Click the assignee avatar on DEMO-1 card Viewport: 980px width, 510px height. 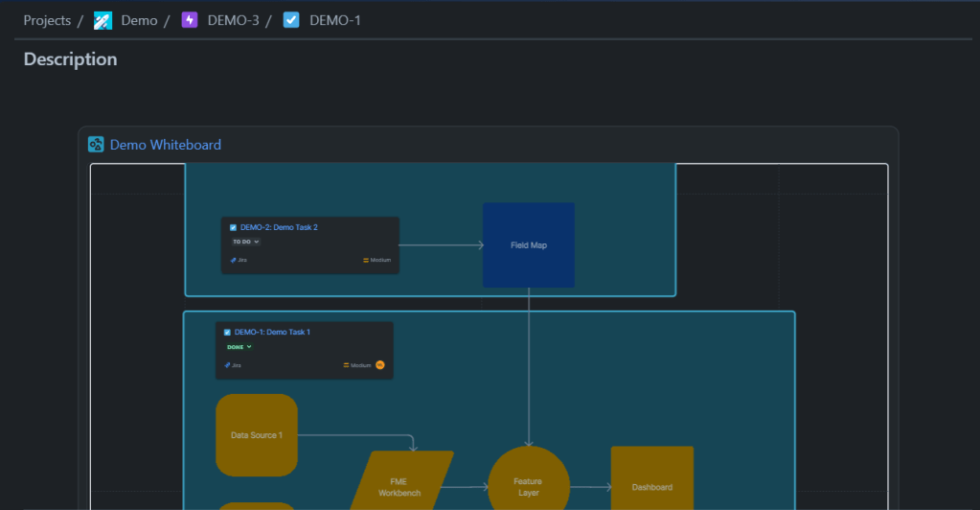point(380,365)
